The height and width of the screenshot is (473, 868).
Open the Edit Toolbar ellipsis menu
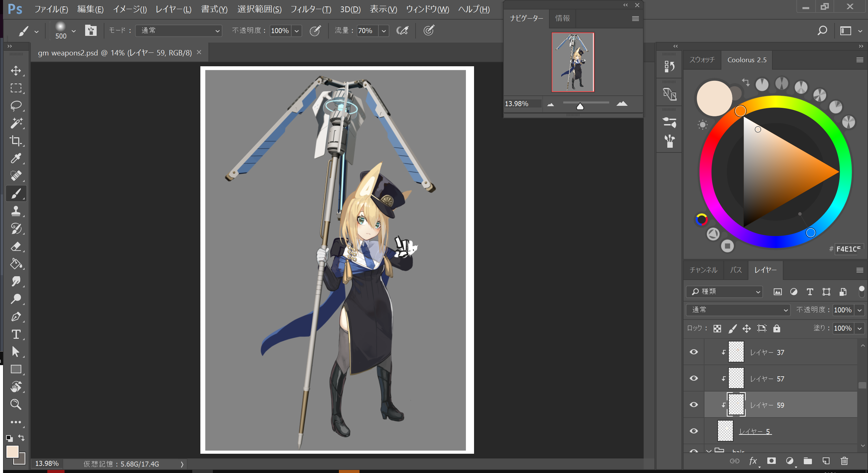(x=16, y=422)
